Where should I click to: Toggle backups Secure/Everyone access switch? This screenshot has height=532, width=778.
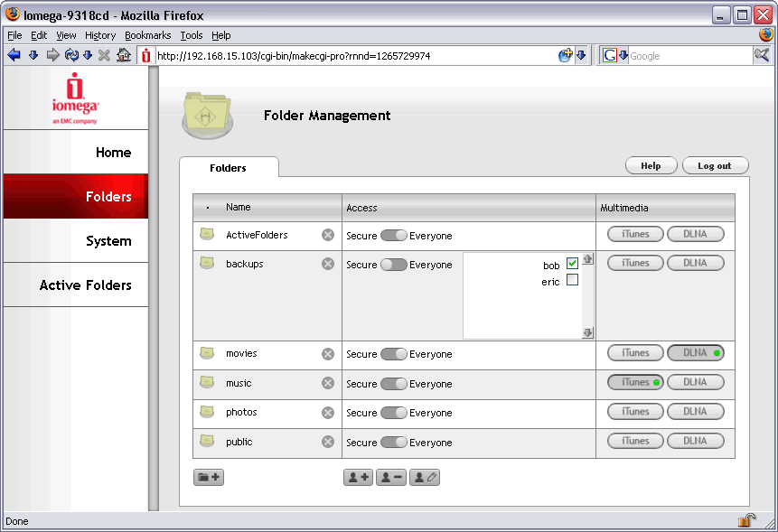coord(393,265)
